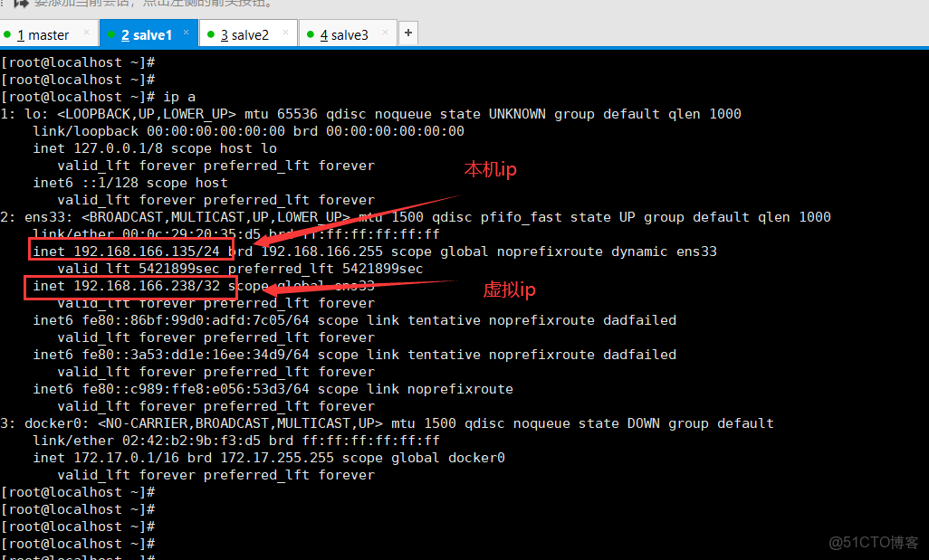Click the boxed IP 192.168.166.135/24
This screenshot has width=929, height=560.
tap(129, 251)
